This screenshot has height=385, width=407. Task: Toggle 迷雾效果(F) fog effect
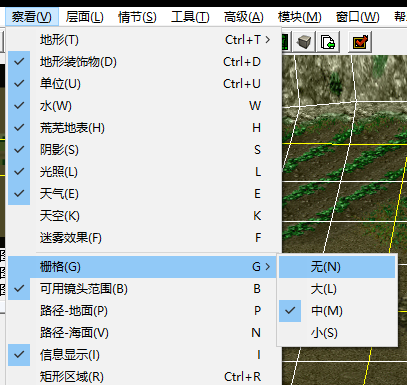(143, 238)
